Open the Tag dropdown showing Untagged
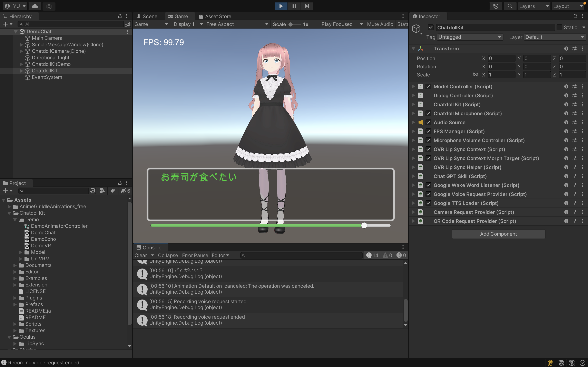 click(x=470, y=37)
